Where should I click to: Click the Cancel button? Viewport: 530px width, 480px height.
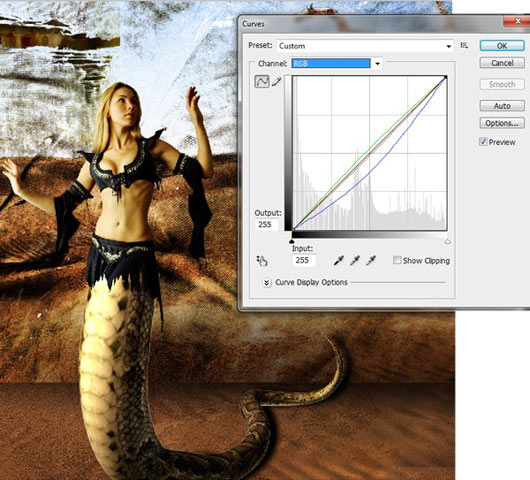502,63
